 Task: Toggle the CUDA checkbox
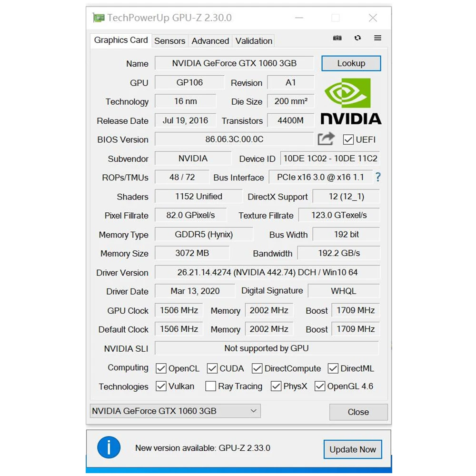coord(212,368)
